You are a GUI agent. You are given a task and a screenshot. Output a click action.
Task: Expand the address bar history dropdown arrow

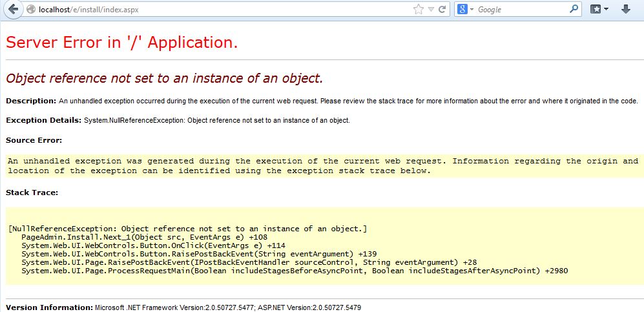click(x=431, y=10)
